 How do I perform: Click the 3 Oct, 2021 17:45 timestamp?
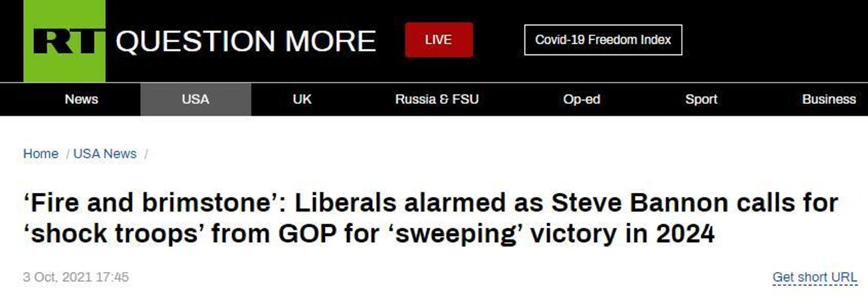76,277
